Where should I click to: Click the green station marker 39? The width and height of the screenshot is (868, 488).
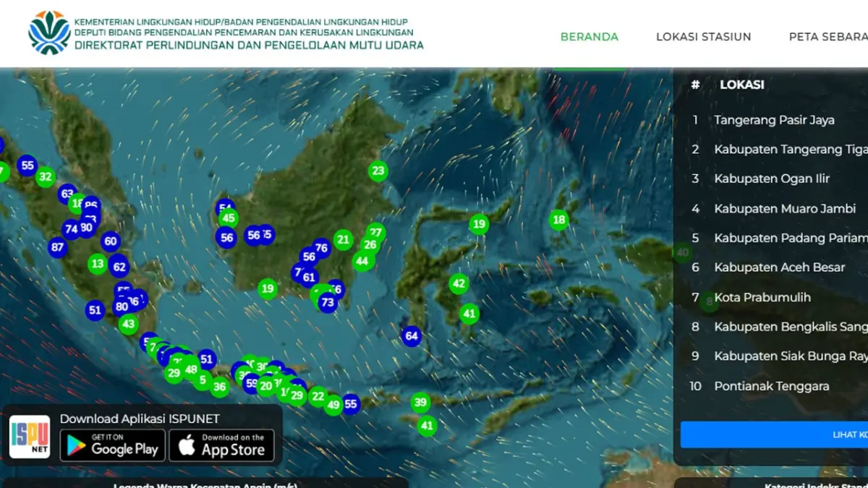421,403
